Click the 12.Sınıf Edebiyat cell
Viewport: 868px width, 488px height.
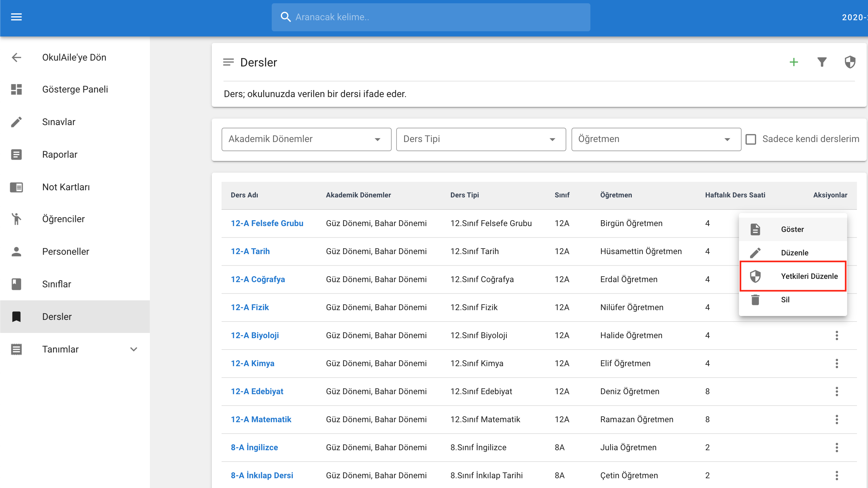[481, 391]
